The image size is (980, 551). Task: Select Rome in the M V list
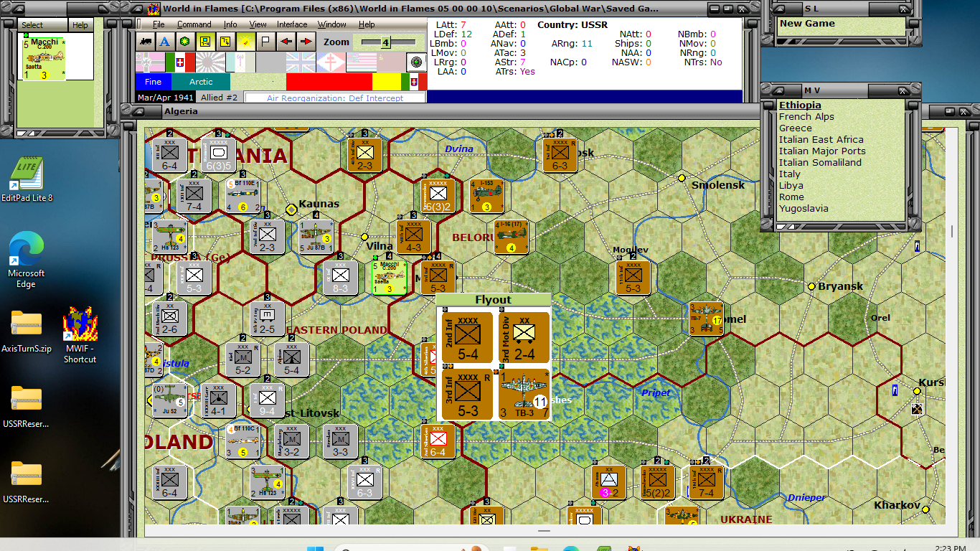(x=792, y=197)
